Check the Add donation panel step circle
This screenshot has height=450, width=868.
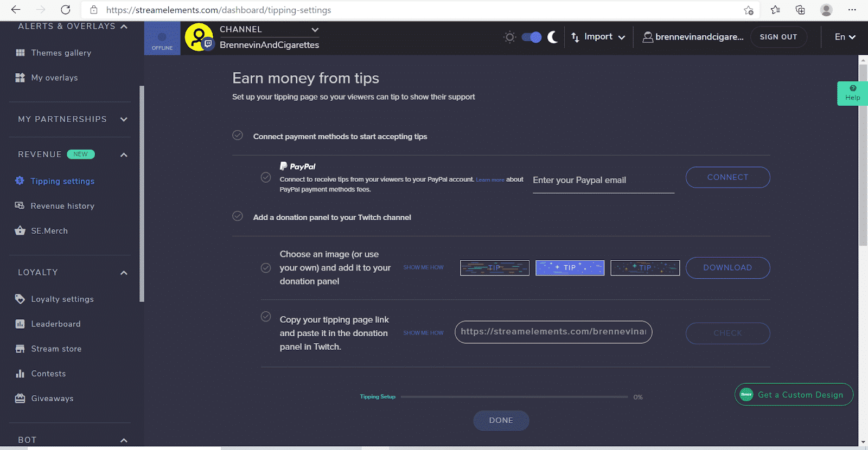pyautogui.click(x=238, y=216)
